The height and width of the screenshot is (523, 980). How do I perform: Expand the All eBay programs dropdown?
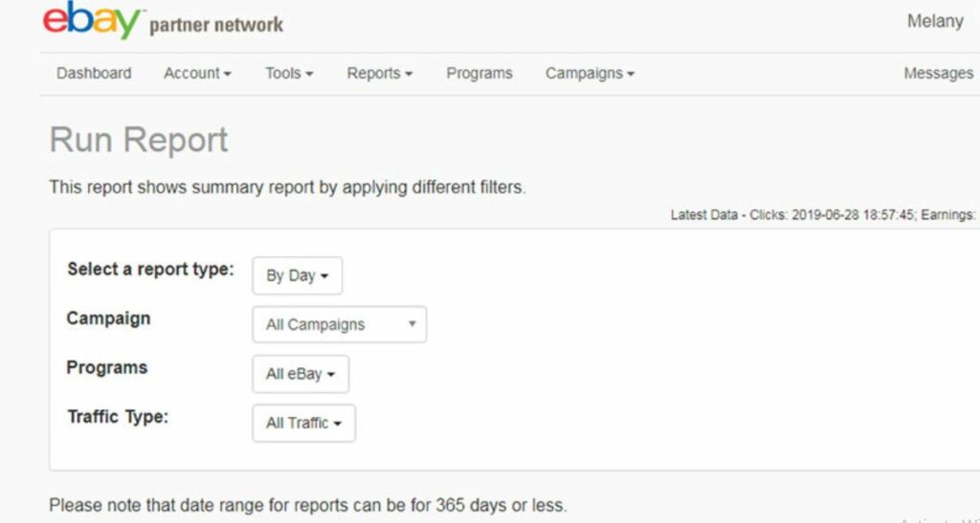point(301,374)
